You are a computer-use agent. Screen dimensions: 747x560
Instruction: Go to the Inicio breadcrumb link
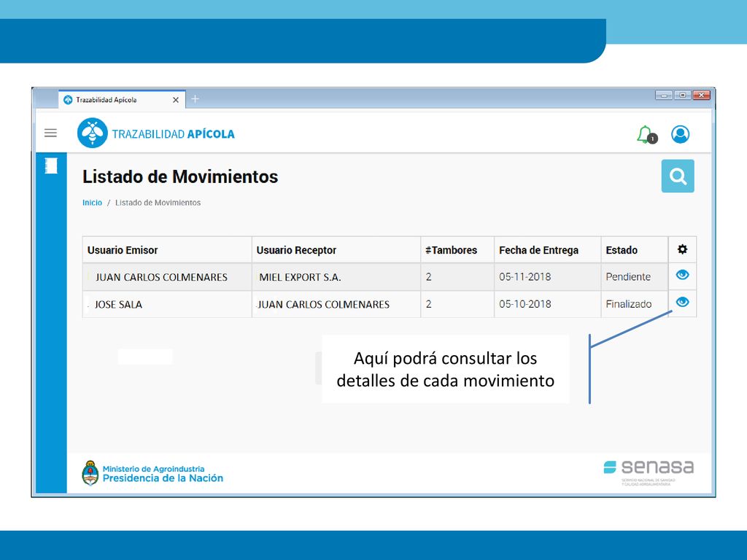coord(92,203)
